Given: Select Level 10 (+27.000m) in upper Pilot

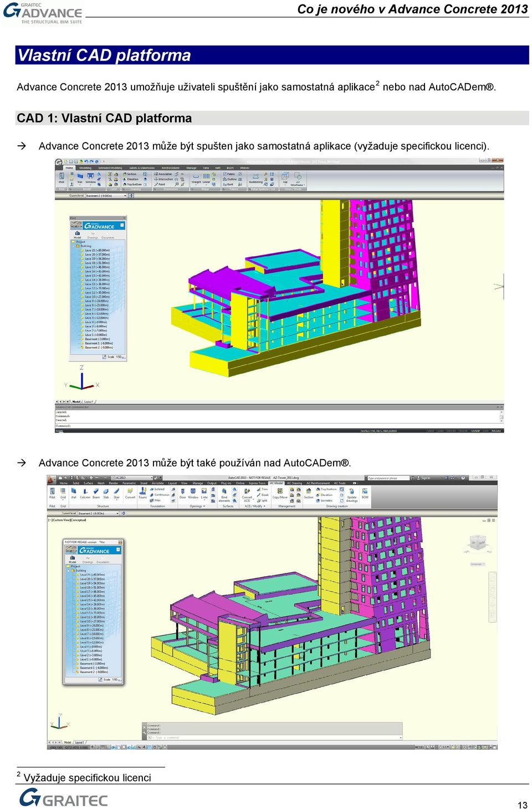Looking at the screenshot, I should coord(97,297).
